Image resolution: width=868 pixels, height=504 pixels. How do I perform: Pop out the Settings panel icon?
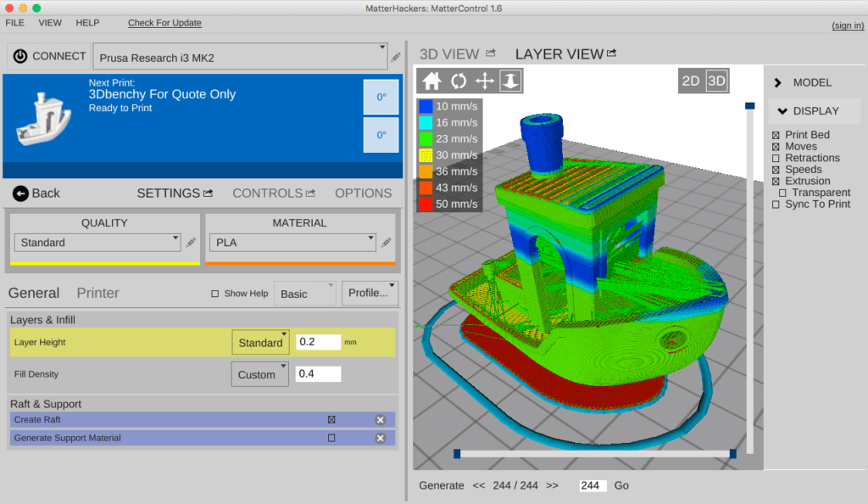point(209,193)
